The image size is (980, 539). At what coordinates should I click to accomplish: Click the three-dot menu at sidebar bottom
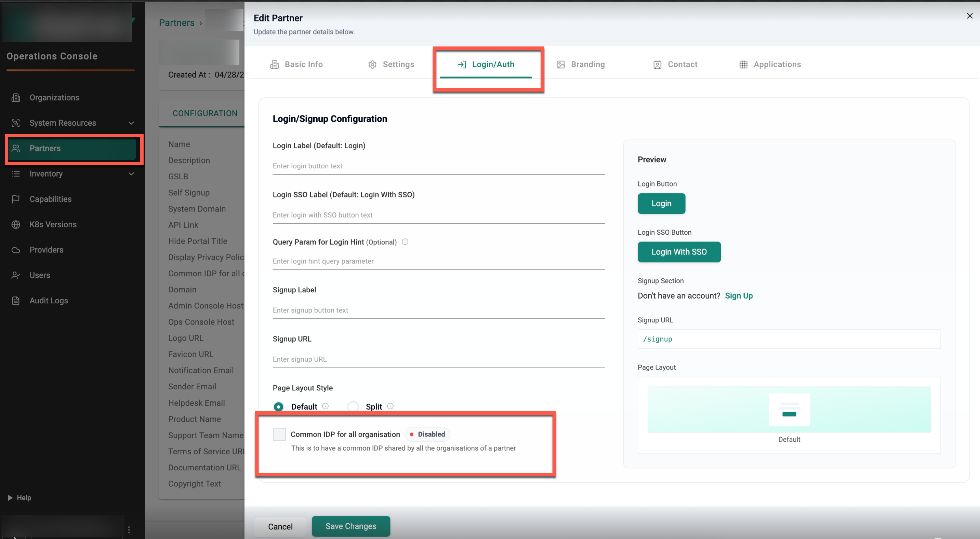[129, 529]
